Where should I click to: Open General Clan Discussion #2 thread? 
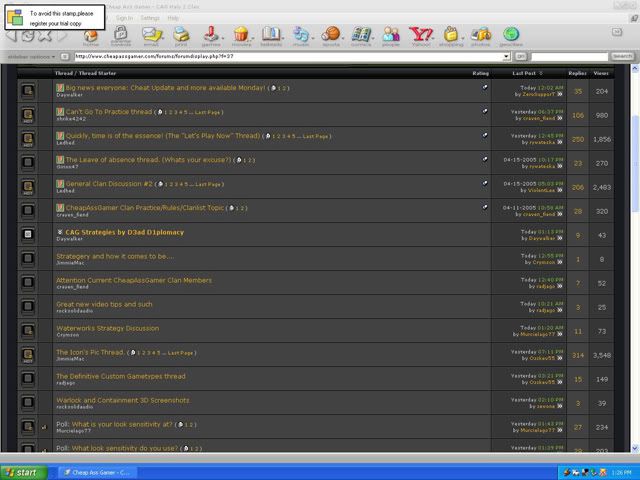pos(109,184)
